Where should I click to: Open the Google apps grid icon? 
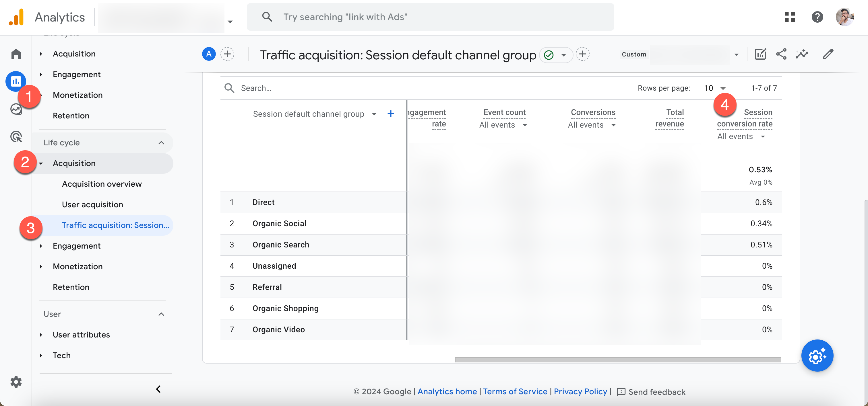(x=789, y=17)
